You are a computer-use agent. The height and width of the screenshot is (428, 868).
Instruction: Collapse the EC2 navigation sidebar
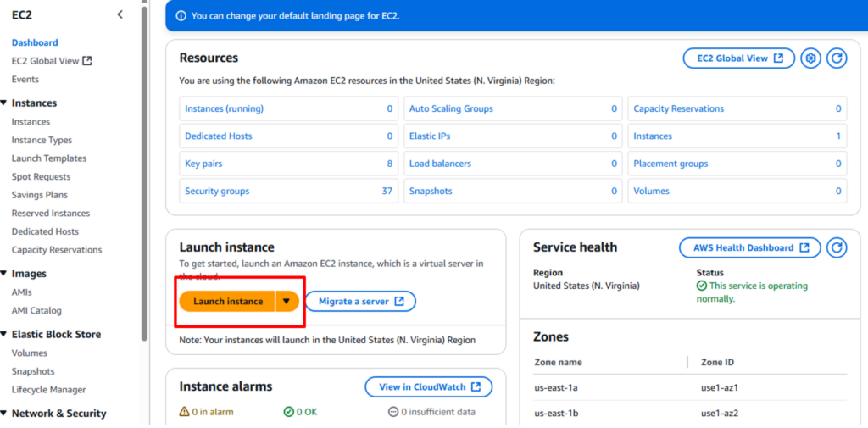click(120, 15)
